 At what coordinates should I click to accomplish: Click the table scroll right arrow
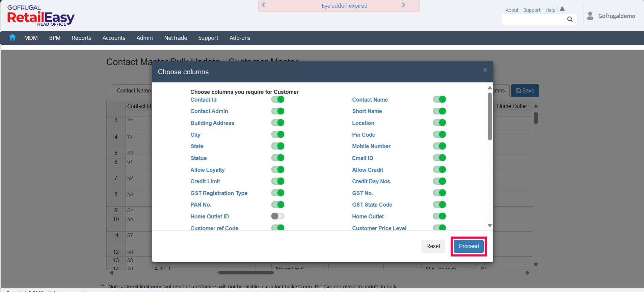[x=528, y=272]
